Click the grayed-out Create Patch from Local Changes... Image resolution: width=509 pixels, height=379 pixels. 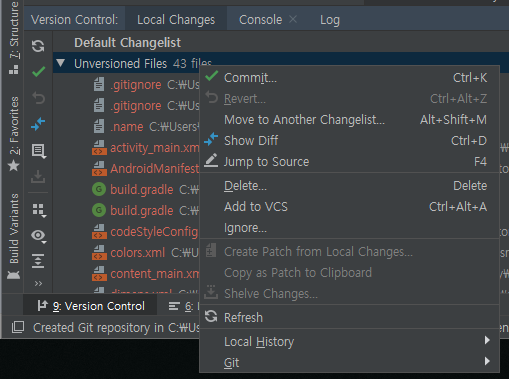click(x=349, y=252)
